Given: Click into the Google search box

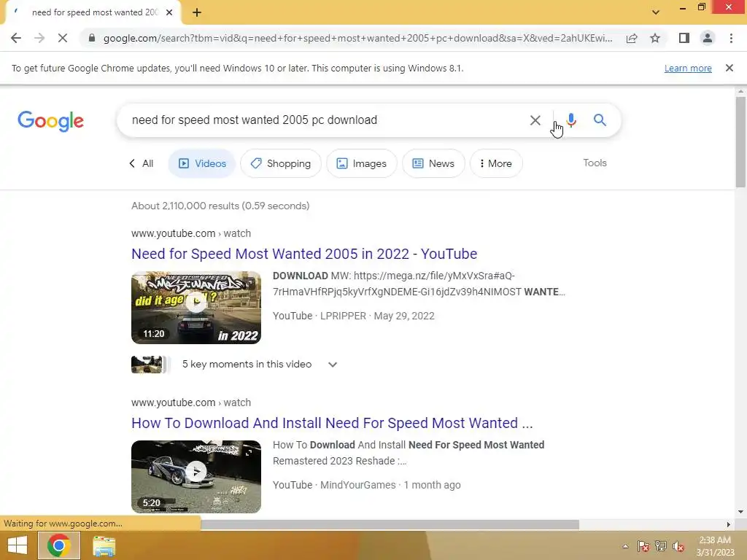Looking at the screenshot, I should [x=324, y=120].
